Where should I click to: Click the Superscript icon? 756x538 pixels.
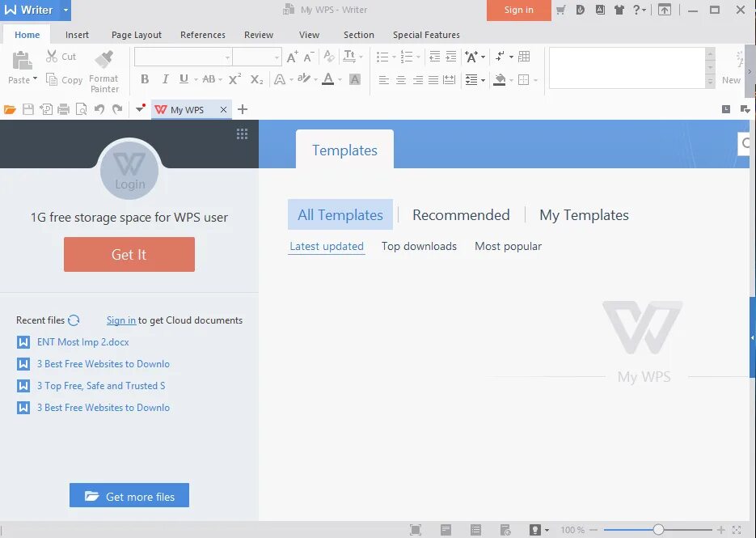pyautogui.click(x=234, y=79)
